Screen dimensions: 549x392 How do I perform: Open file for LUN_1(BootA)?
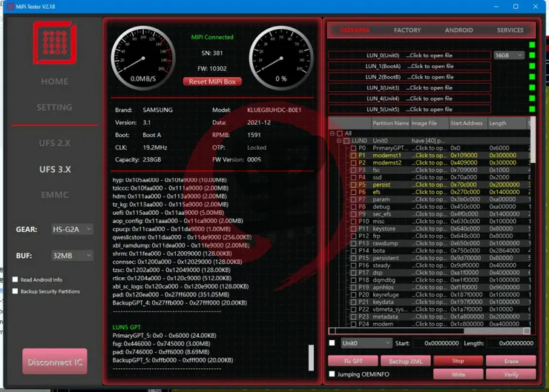(410, 66)
